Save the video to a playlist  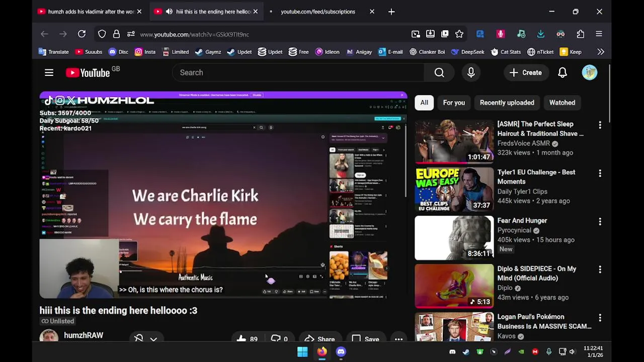(x=365, y=338)
